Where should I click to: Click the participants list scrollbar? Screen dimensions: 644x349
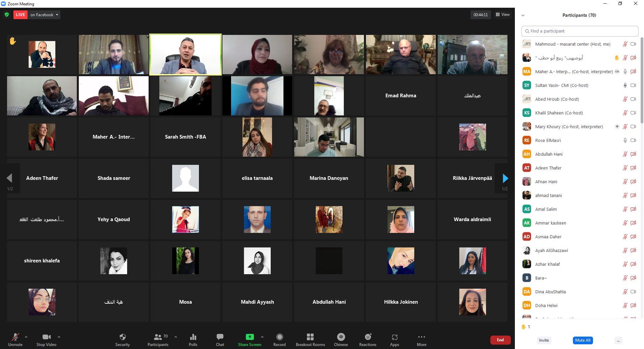pyautogui.click(x=642, y=81)
